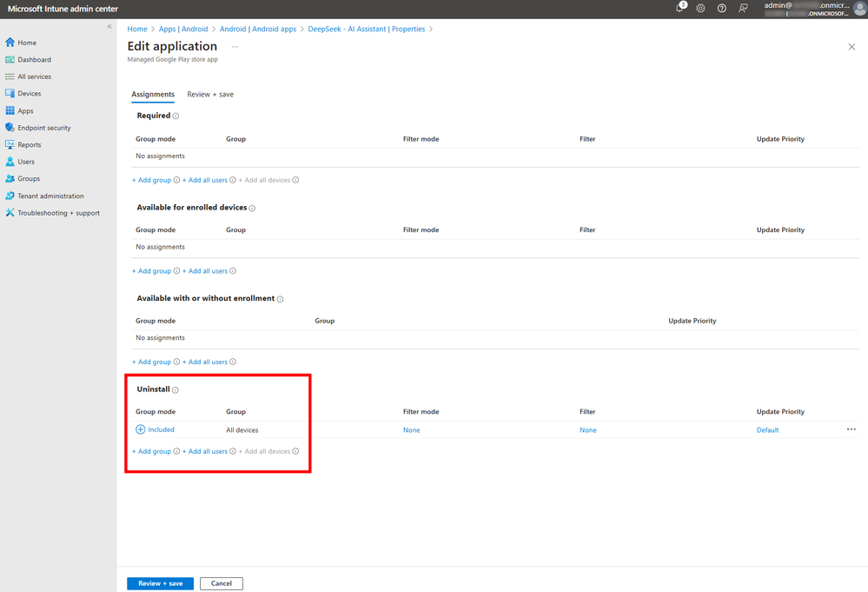This screenshot has width=868, height=592.
Task: Click the blue Review + save button
Action: tap(160, 583)
